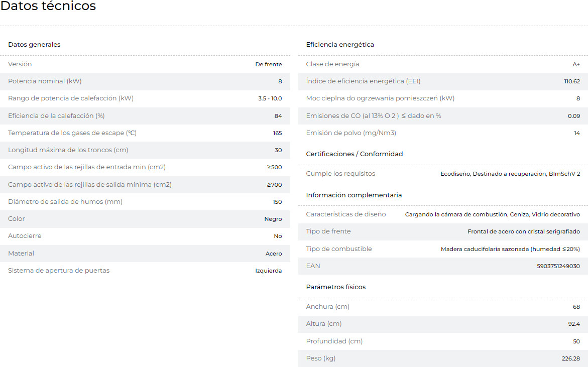This screenshot has height=367, width=588.
Task: Select the EEI value 110.62
Action: [572, 81]
